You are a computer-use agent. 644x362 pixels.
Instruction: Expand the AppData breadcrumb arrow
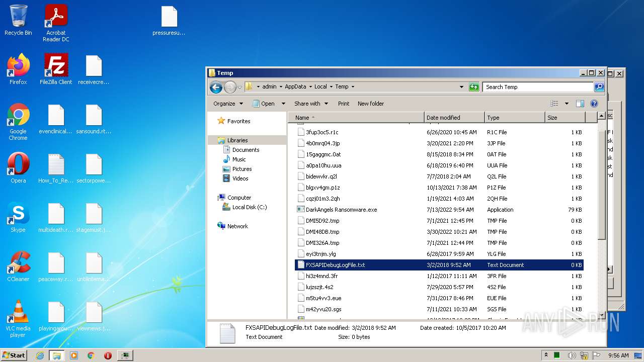310,87
